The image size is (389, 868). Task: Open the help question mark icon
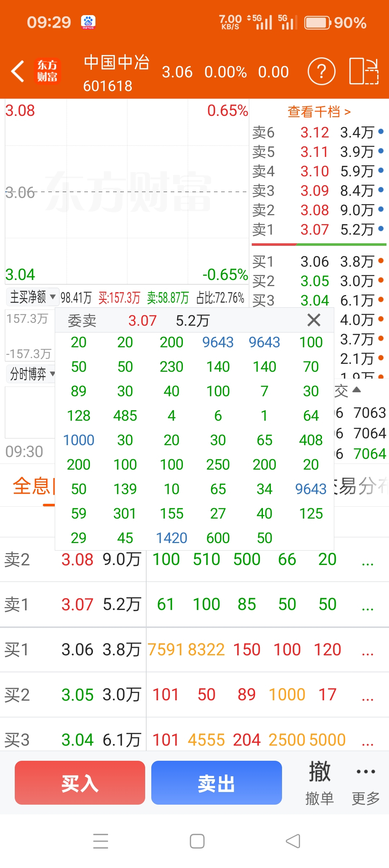321,71
